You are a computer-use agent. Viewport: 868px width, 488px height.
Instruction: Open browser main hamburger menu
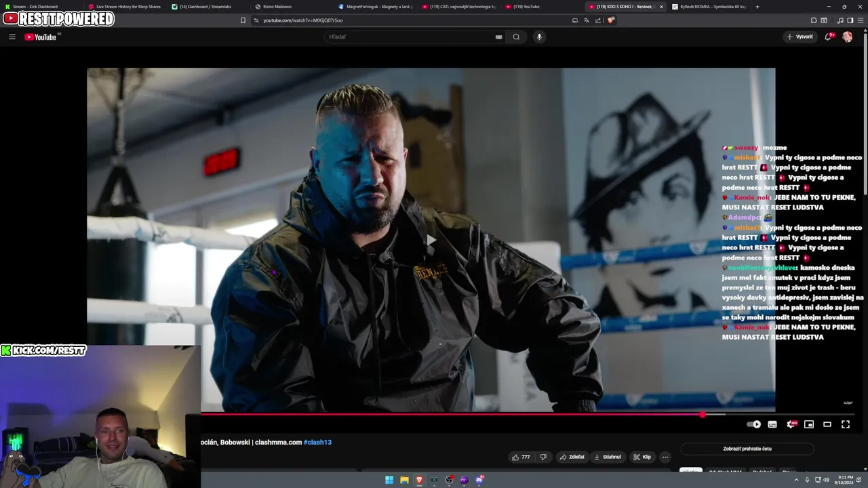pos(861,20)
